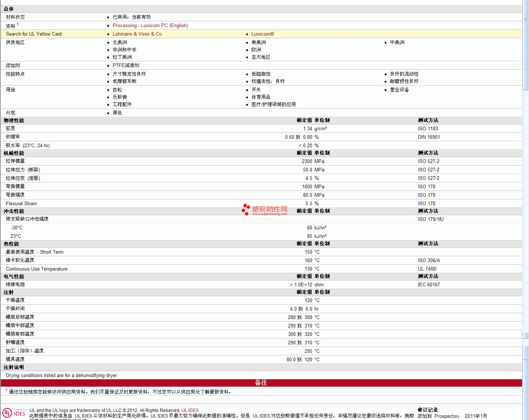Screen dimensions: 529x420
Task: Click the '螺筒后部温度' row label
Action: (20, 317)
